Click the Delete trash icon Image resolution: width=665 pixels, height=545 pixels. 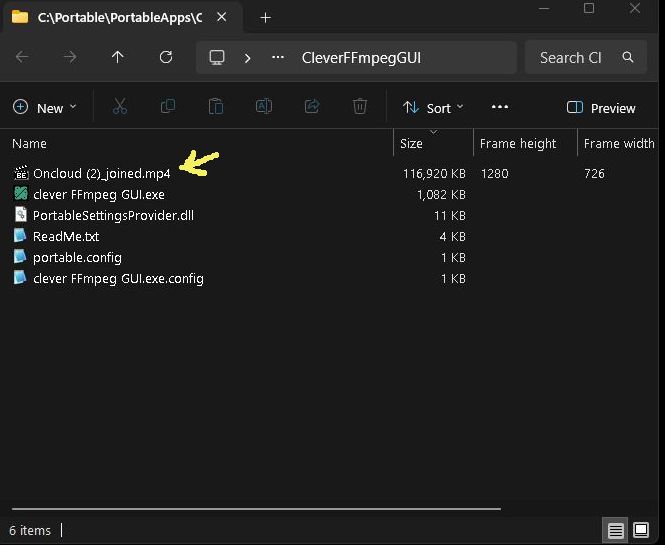click(x=360, y=106)
